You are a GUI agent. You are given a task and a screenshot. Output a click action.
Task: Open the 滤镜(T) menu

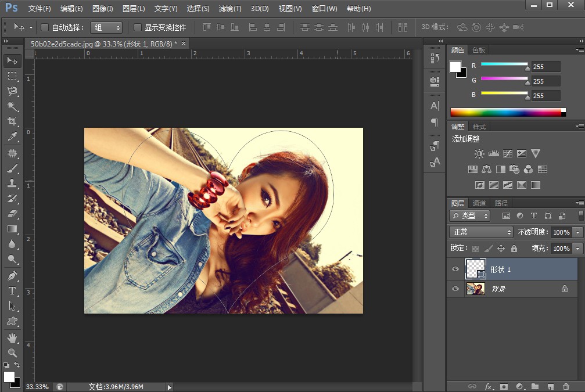tap(230, 9)
